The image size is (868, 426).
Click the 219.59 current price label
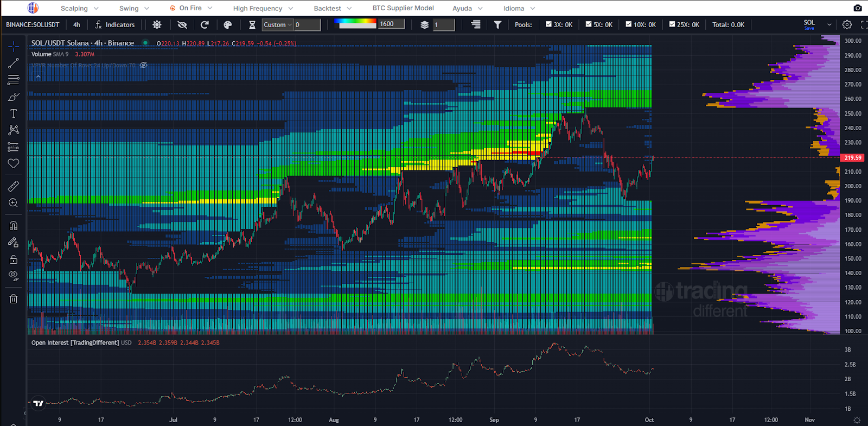853,158
